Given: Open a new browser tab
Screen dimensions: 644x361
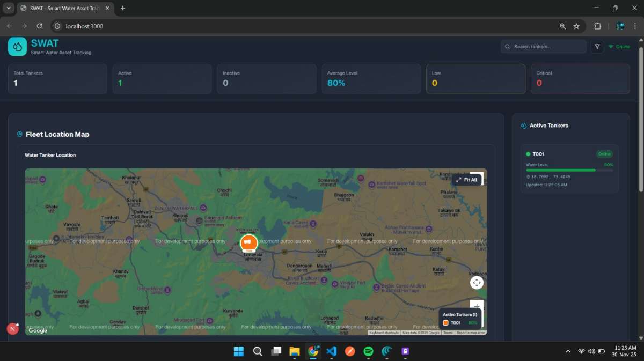Looking at the screenshot, I should tap(123, 8).
